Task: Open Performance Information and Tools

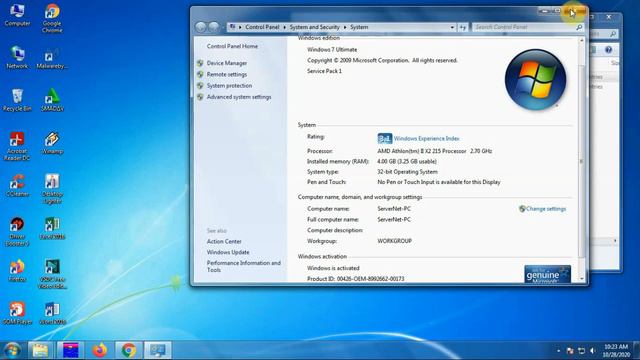Action: (x=244, y=266)
